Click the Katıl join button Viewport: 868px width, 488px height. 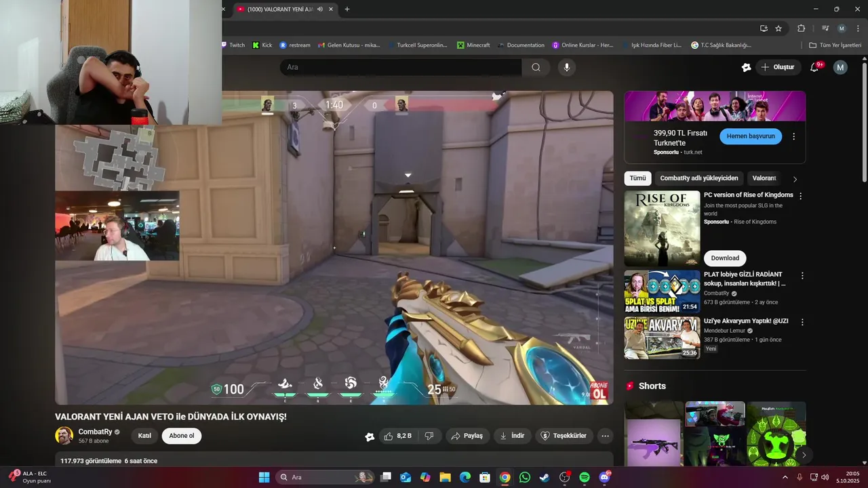(x=144, y=436)
